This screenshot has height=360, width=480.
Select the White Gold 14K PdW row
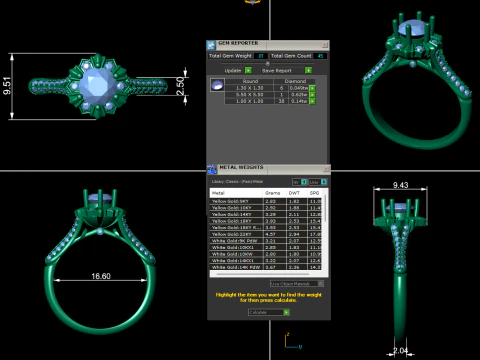tap(266, 267)
